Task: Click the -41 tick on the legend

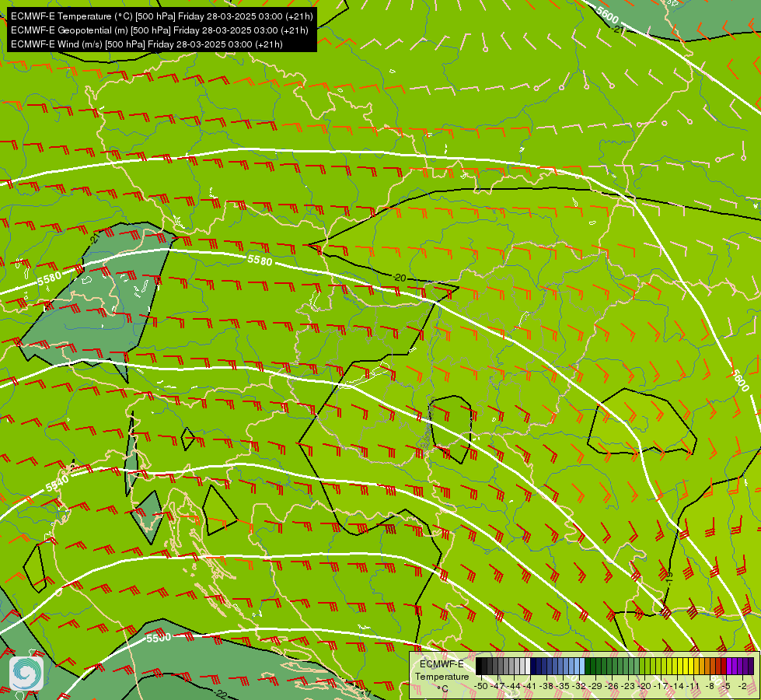Action: click(x=530, y=686)
